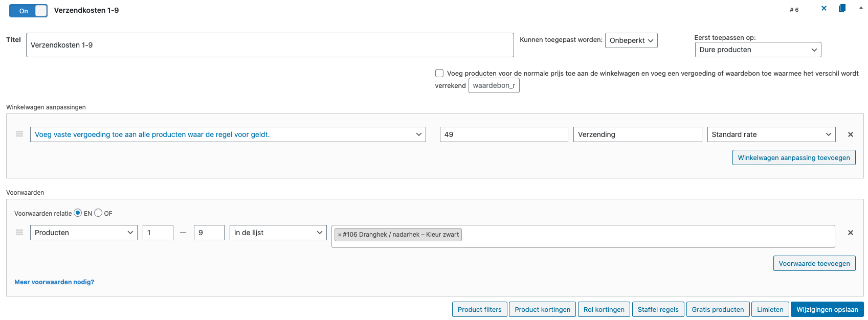Remove the #106 Dranghek product tag
The image size is (868, 320).
click(340, 235)
